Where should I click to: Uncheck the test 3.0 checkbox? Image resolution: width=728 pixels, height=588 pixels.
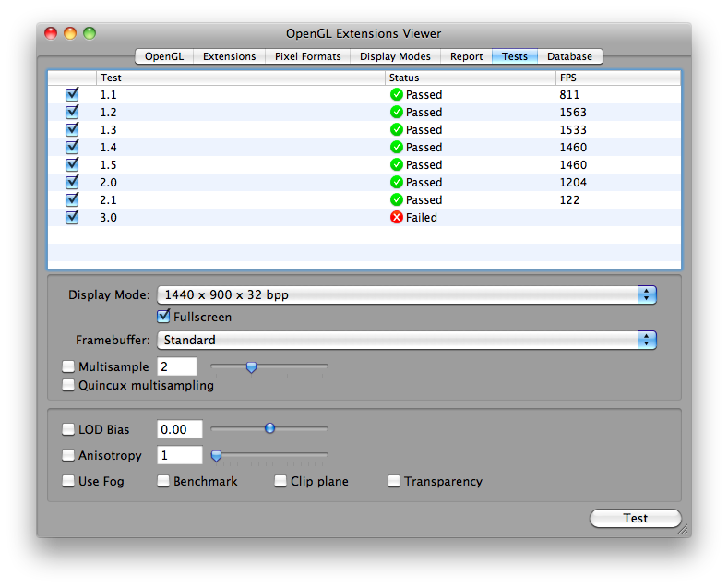pyautogui.click(x=72, y=217)
